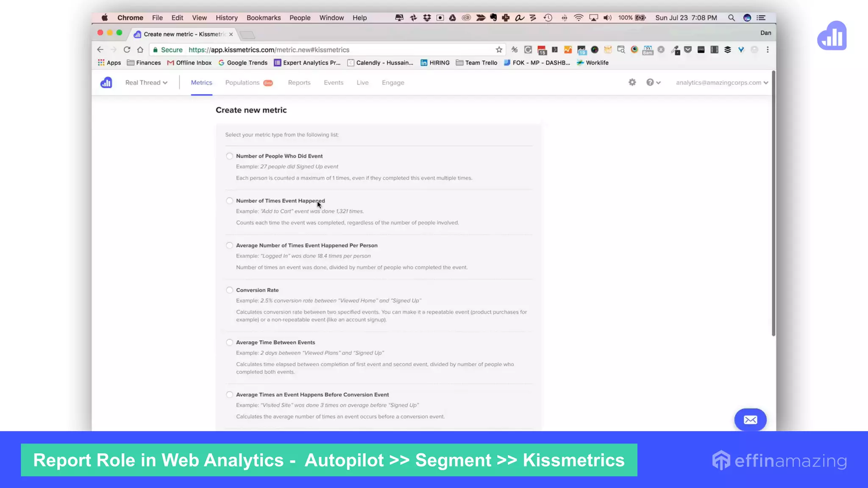
Task: Open Spotlight search magnifier
Action: click(731, 18)
